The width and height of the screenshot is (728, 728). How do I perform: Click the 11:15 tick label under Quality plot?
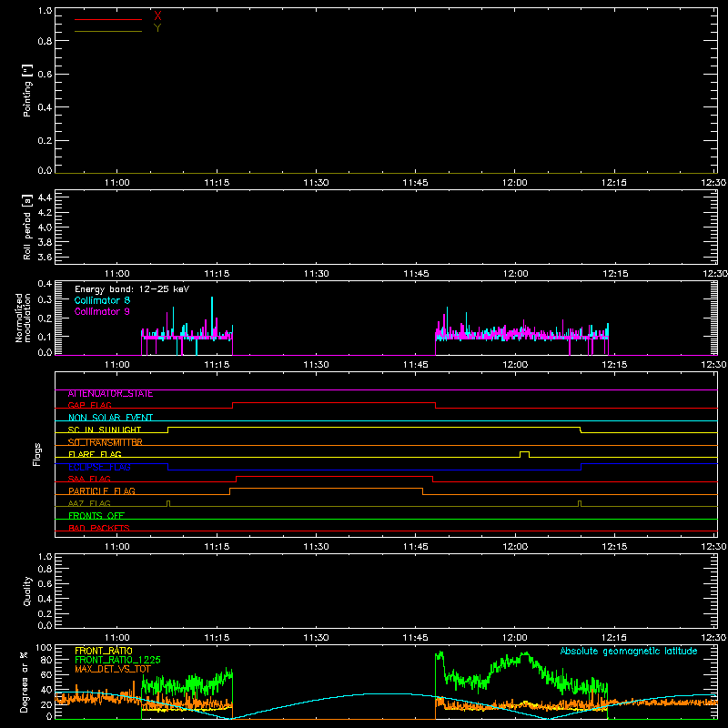(x=217, y=638)
